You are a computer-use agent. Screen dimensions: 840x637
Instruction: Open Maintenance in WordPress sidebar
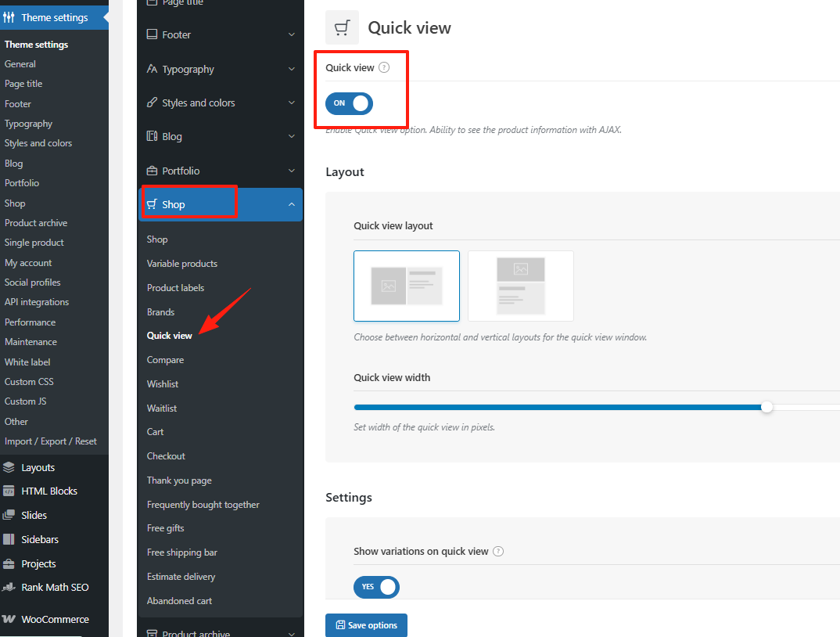click(31, 341)
